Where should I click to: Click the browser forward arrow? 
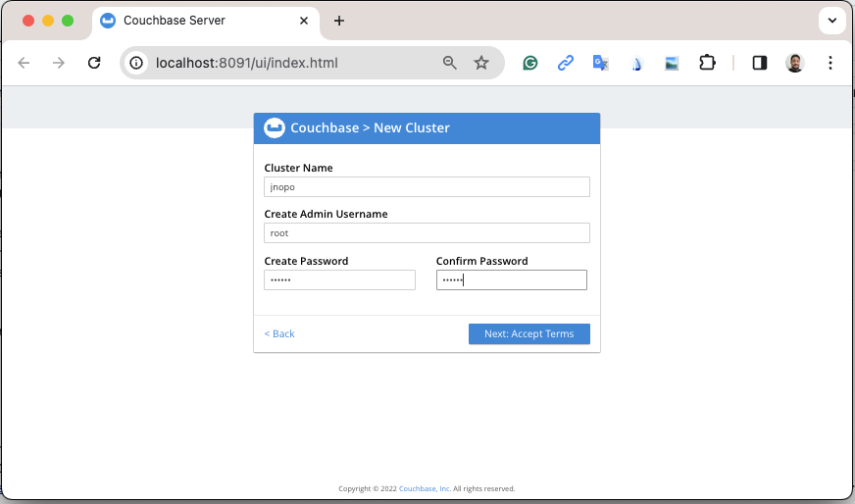click(x=59, y=63)
